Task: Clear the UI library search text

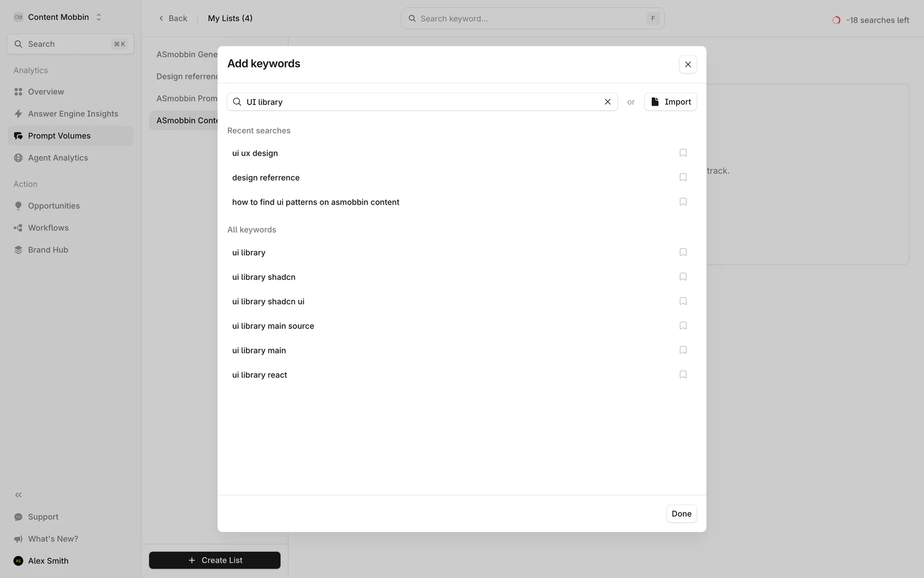Action: click(607, 102)
